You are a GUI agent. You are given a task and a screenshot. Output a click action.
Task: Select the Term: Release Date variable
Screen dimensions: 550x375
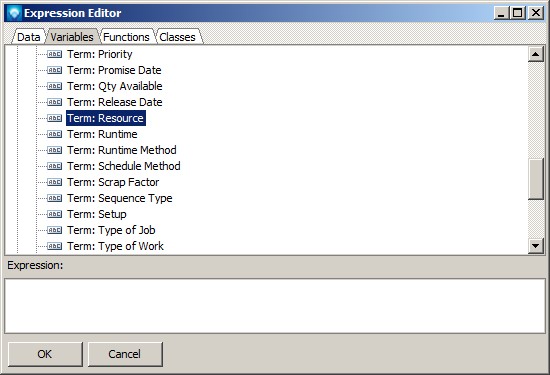[115, 102]
